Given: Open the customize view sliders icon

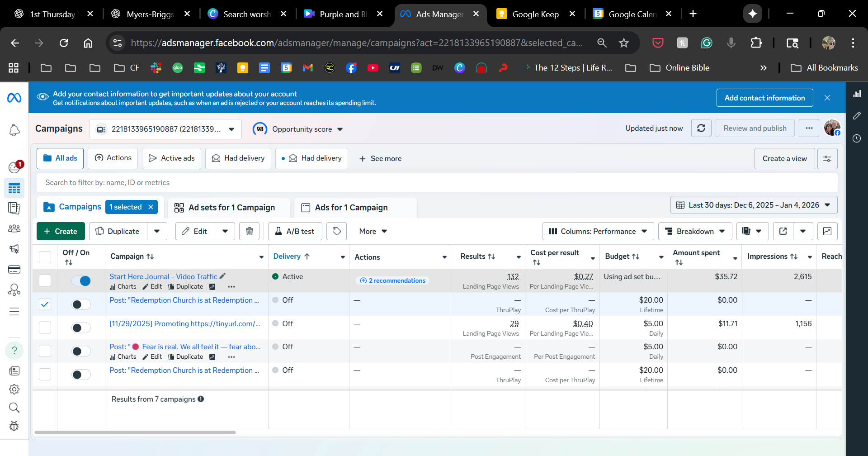Looking at the screenshot, I should tap(827, 159).
